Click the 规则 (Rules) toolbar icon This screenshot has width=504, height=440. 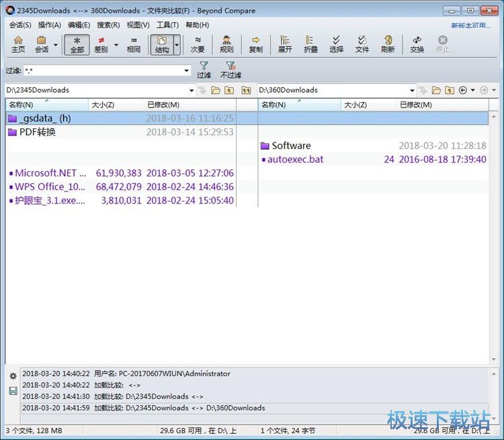(226, 44)
